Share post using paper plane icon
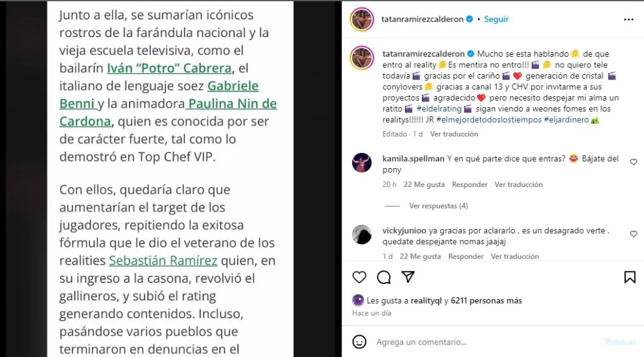The height and width of the screenshot is (357, 644). pyautogui.click(x=408, y=277)
